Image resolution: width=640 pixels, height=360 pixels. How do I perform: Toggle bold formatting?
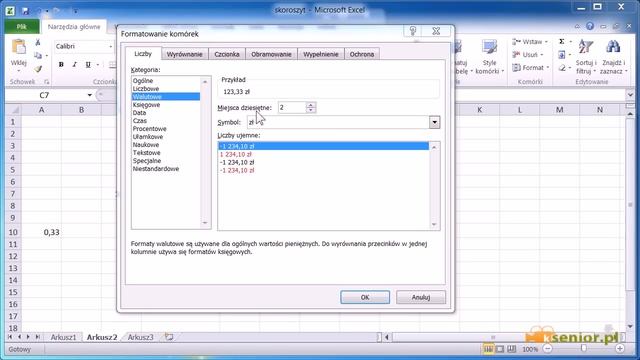[x=61, y=64]
